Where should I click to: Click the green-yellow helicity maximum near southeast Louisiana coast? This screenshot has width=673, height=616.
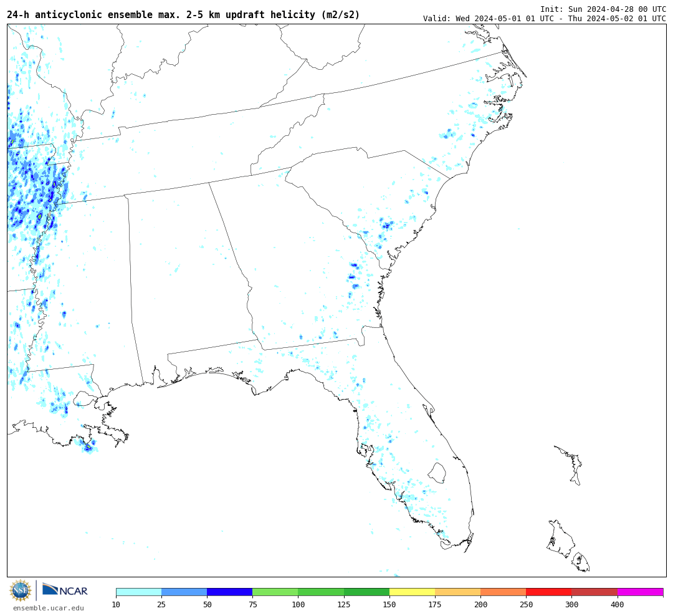coord(88,447)
